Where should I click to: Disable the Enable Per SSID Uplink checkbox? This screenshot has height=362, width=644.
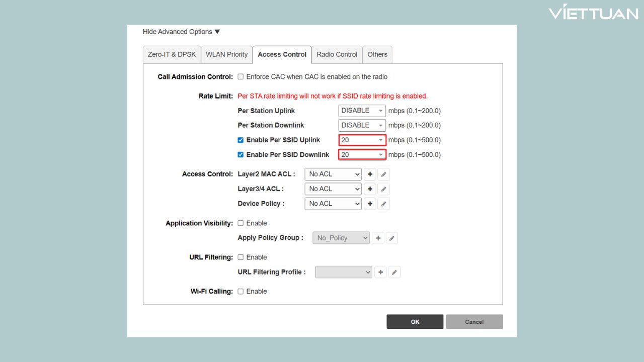pyautogui.click(x=240, y=140)
